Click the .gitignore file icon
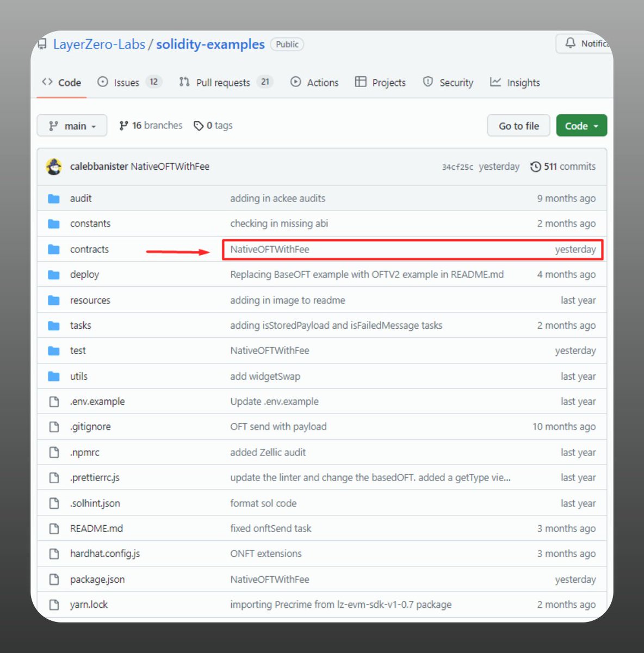This screenshot has height=653, width=644. pyautogui.click(x=54, y=427)
